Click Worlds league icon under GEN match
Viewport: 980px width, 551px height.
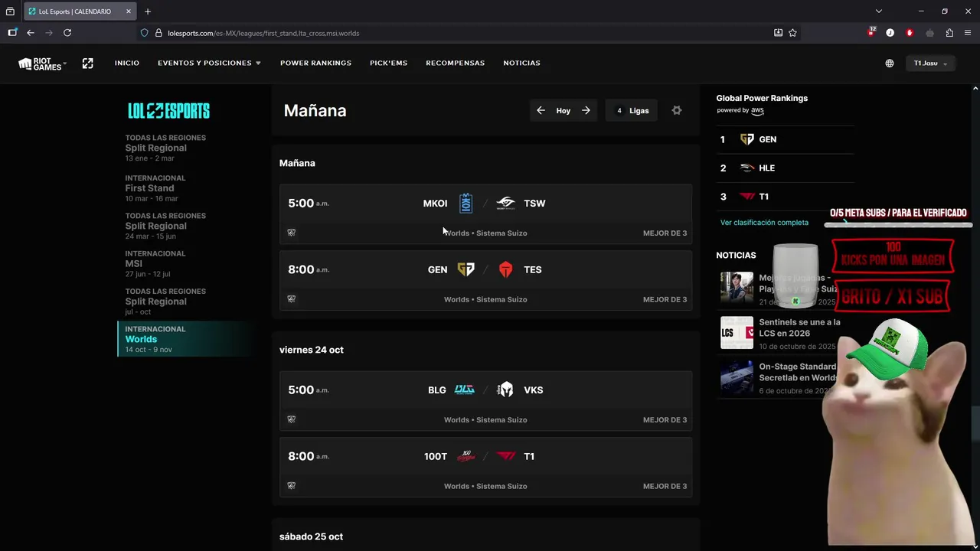click(291, 299)
